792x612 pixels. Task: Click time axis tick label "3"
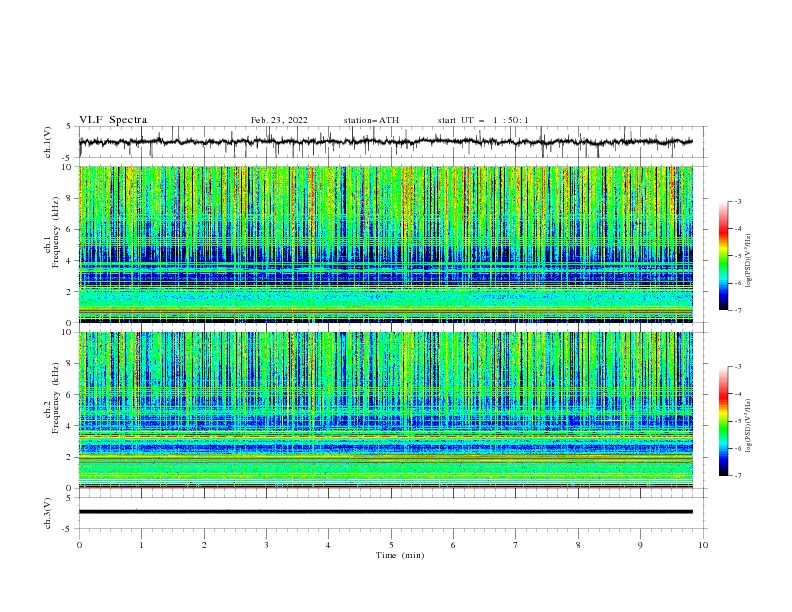266,545
